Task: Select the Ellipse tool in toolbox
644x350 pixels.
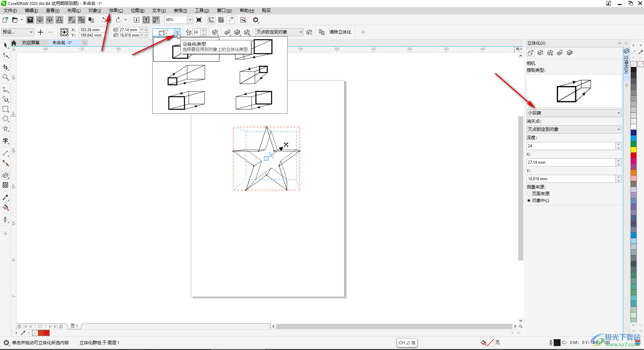Action: click(5, 119)
